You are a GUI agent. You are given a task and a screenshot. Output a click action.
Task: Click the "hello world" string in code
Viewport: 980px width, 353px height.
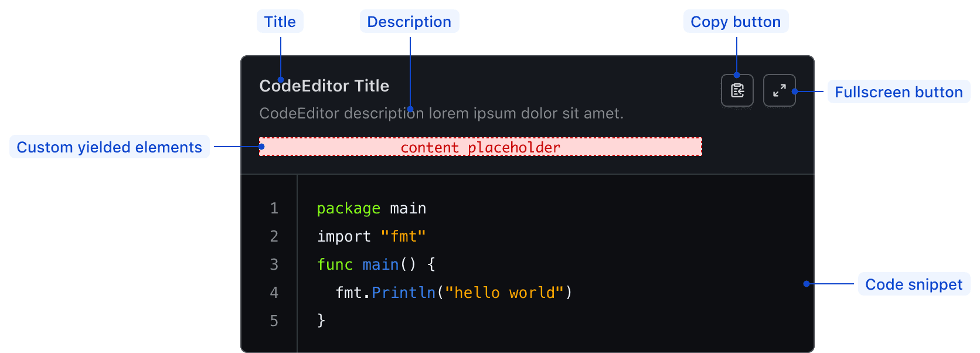coord(504,293)
